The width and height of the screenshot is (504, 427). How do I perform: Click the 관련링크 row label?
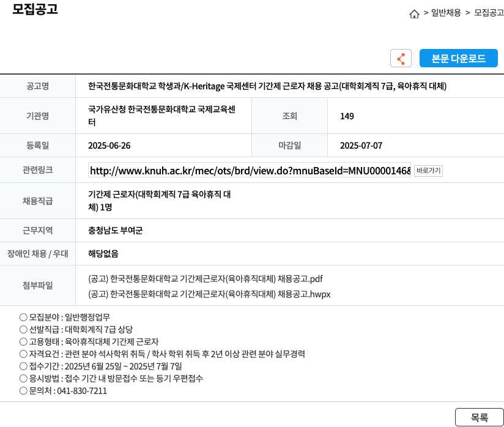37,170
